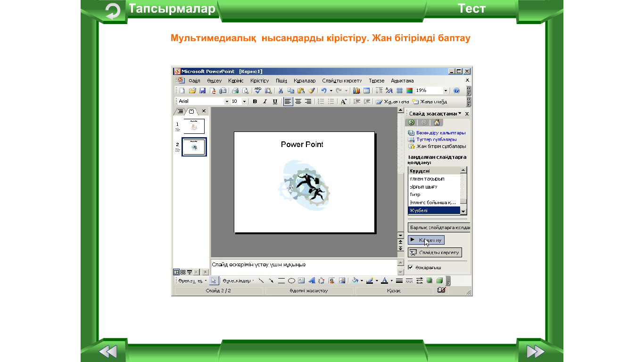Screen dimensions: 644x362
Task: Click the Слайдты көрсету button in task pane
Action: pyautogui.click(x=435, y=252)
